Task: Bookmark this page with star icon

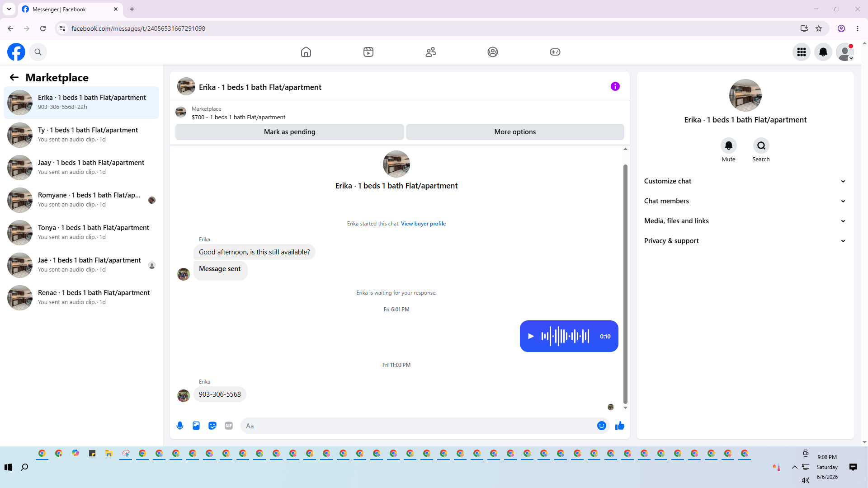Action: click(x=819, y=28)
